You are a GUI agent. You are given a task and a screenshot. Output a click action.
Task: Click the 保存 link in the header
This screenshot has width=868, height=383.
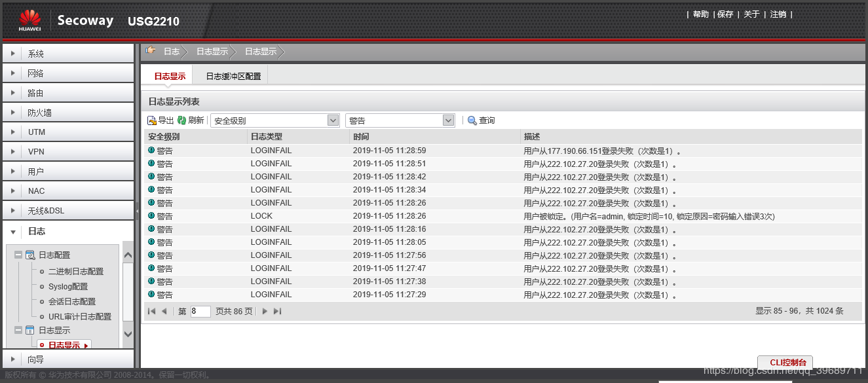click(725, 14)
